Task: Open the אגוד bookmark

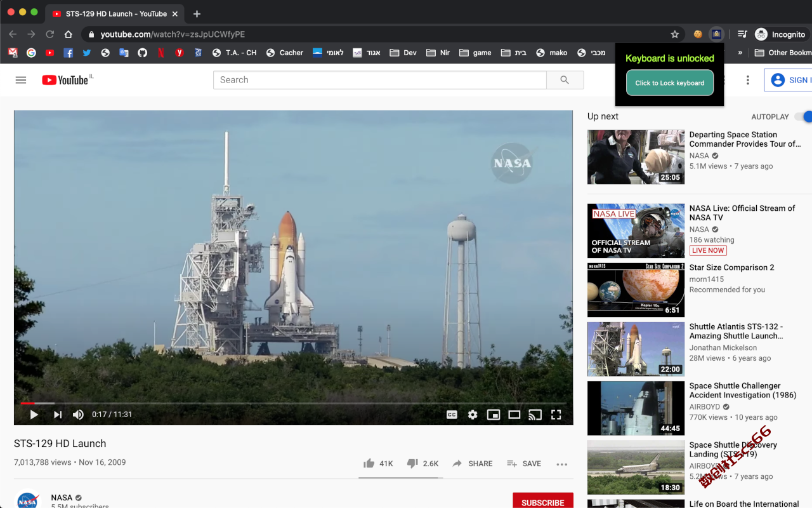Action: pyautogui.click(x=367, y=53)
